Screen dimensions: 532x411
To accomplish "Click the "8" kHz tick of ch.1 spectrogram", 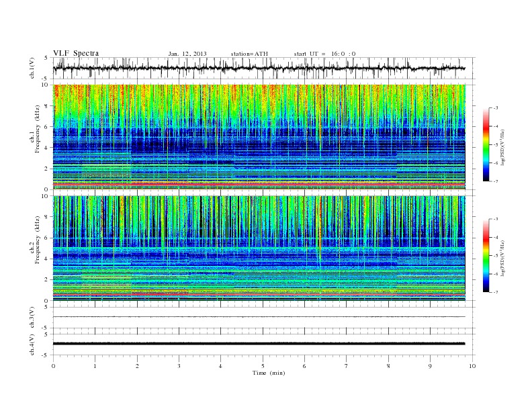I will (46, 106).
